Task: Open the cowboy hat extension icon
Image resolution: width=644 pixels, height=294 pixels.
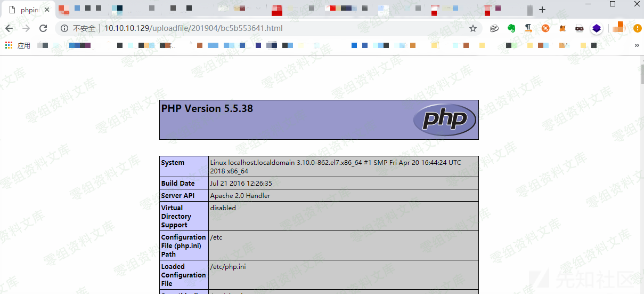Action: [494, 28]
